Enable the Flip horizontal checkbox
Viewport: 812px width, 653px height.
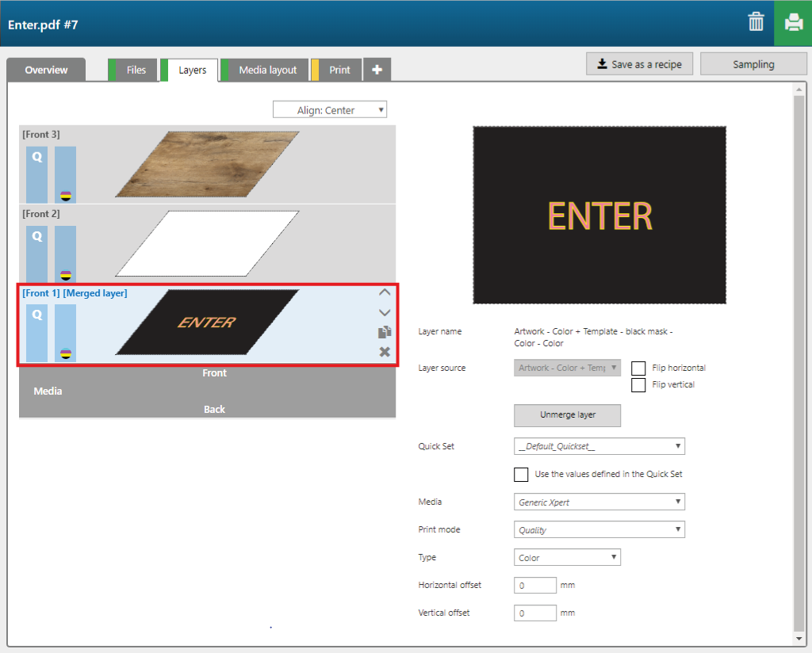[638, 368]
